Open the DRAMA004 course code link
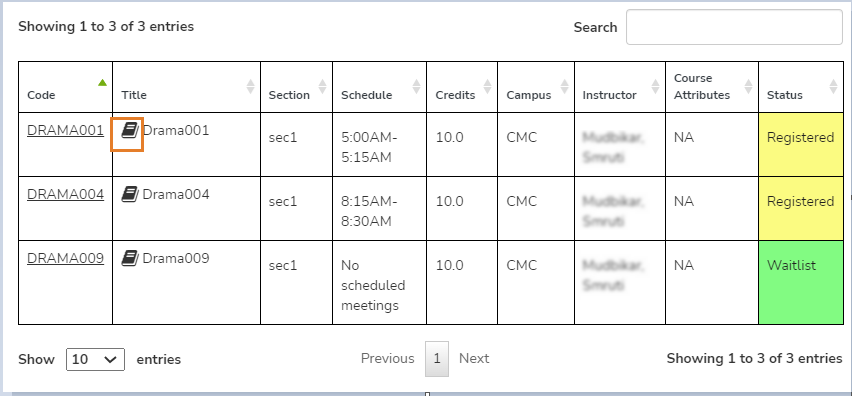This screenshot has height=396, width=852. [65, 194]
